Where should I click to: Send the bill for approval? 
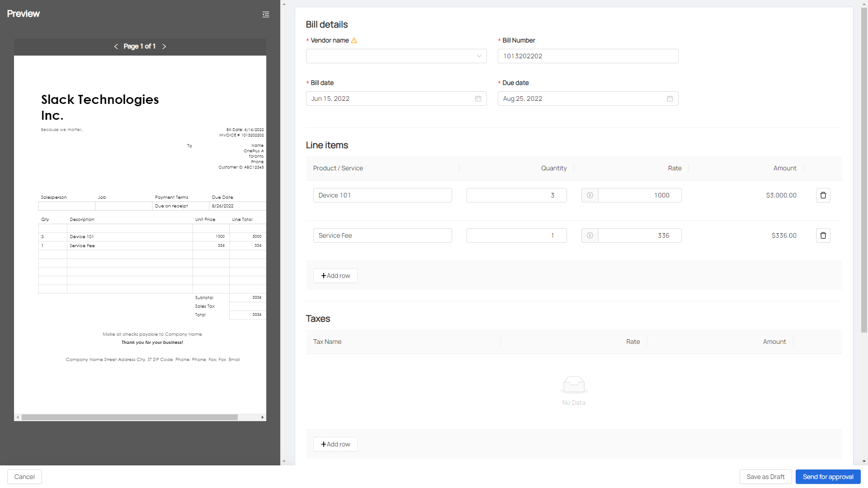point(827,477)
